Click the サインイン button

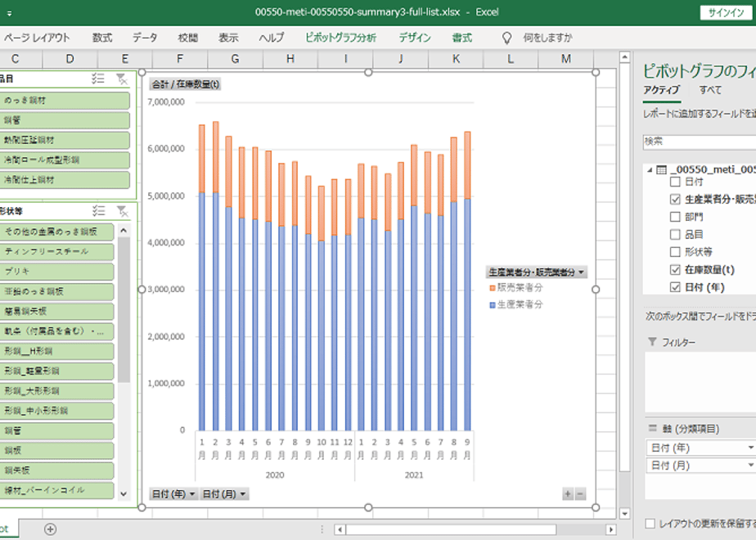(x=726, y=13)
